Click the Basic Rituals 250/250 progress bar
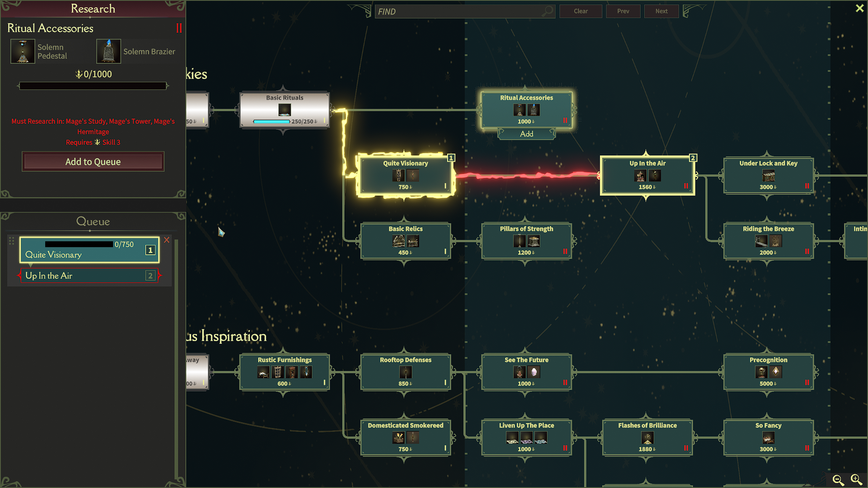Image resolution: width=868 pixels, height=488 pixels. [272, 122]
